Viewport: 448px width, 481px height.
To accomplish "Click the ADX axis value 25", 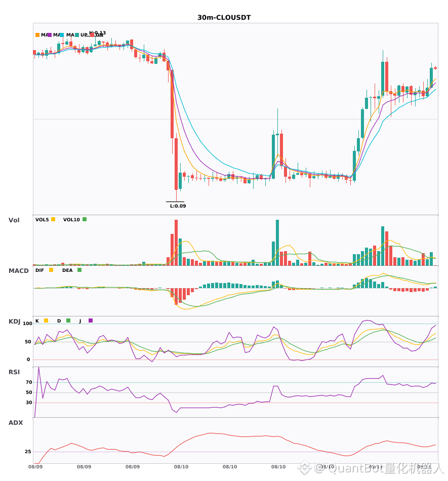I will pos(28,452).
